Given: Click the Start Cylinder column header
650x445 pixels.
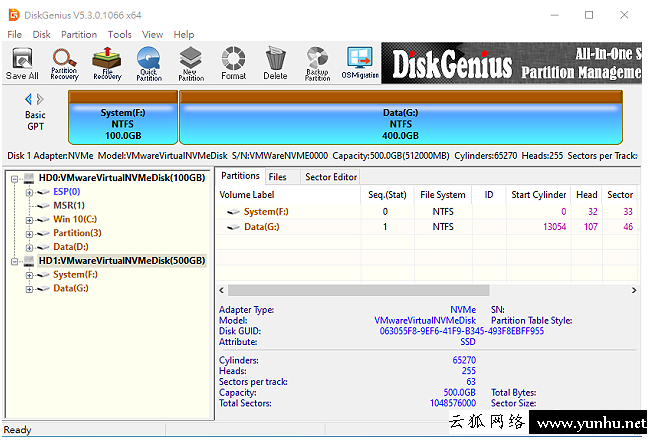Looking at the screenshot, I should (x=538, y=195).
